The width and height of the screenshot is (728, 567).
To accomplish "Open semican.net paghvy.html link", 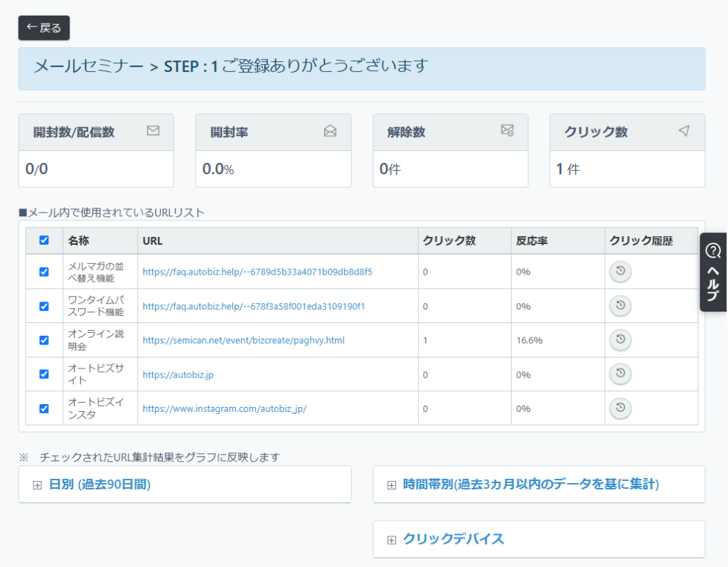I will [243, 340].
